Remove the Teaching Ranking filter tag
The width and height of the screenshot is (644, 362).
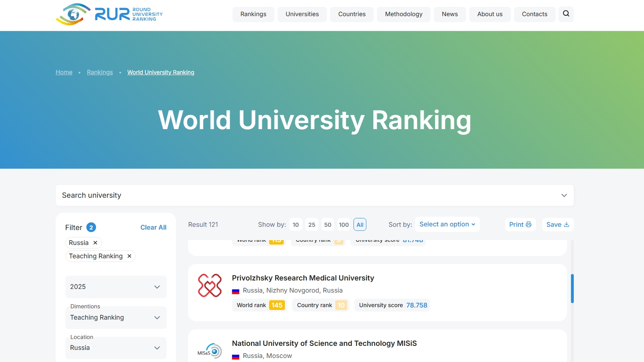[129, 256]
